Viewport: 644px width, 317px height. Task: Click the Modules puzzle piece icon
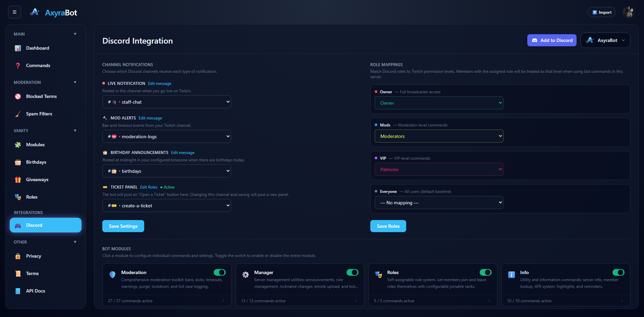pos(18,145)
